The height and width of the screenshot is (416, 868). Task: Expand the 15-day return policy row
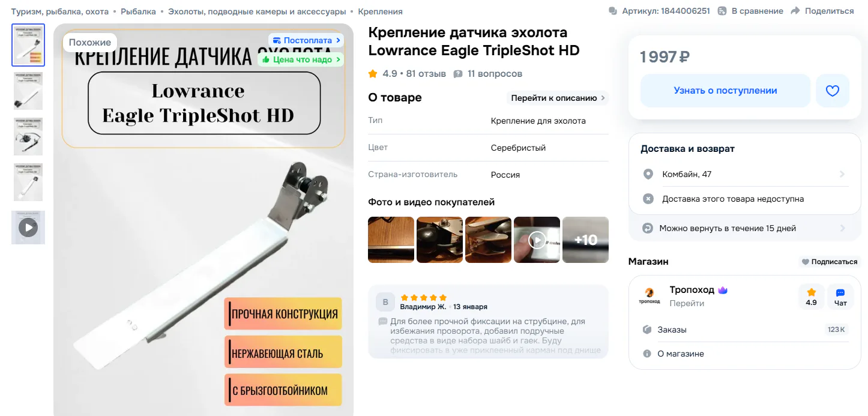click(x=745, y=228)
